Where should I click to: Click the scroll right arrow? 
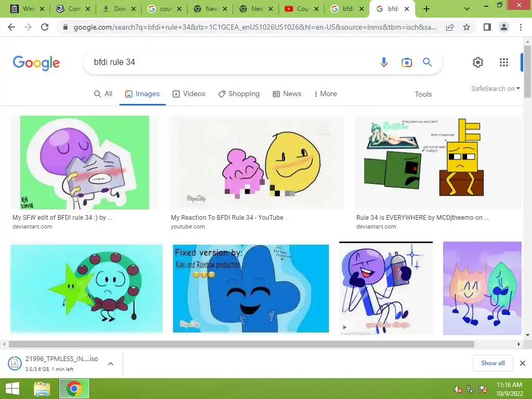[x=518, y=344]
